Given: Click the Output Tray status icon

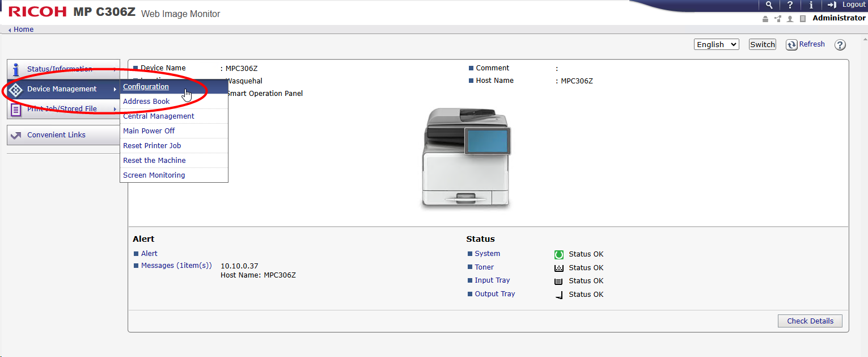Looking at the screenshot, I should pyautogui.click(x=558, y=295).
